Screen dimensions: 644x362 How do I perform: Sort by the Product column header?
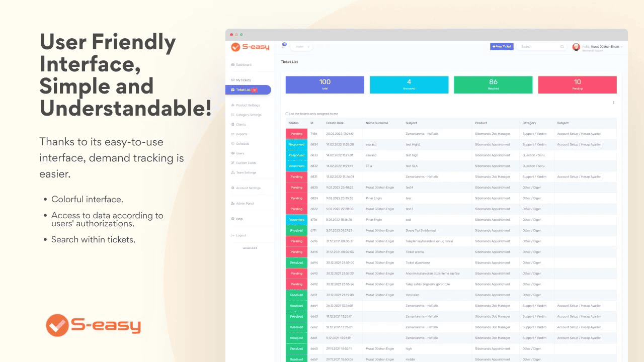[481, 123]
